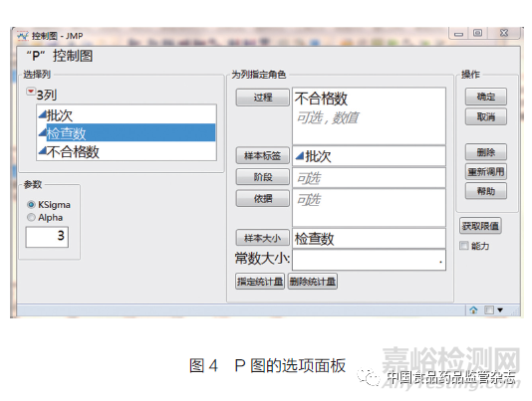Select the 检查数 column in the list
Screen dimensions: 532x401
[127, 133]
